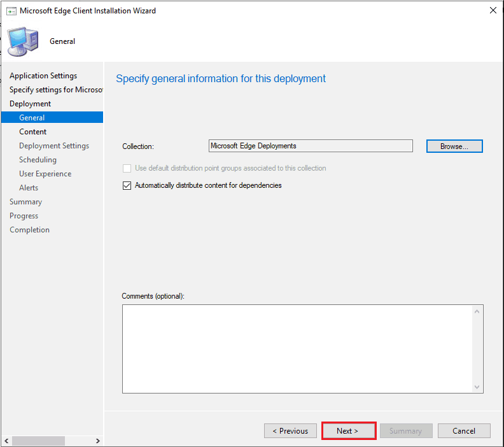Click Browse to choose a collection

tap(454, 146)
